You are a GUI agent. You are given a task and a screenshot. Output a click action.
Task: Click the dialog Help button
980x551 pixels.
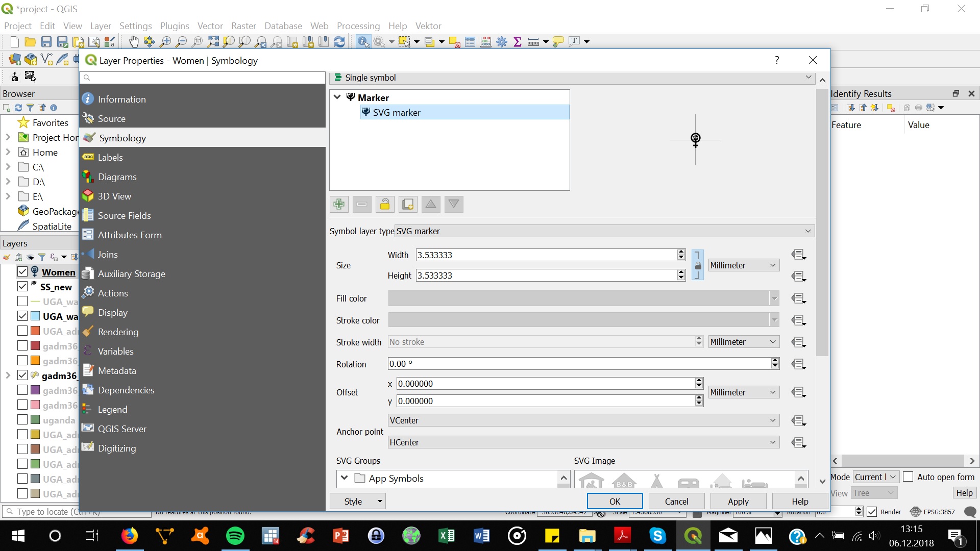coord(800,502)
